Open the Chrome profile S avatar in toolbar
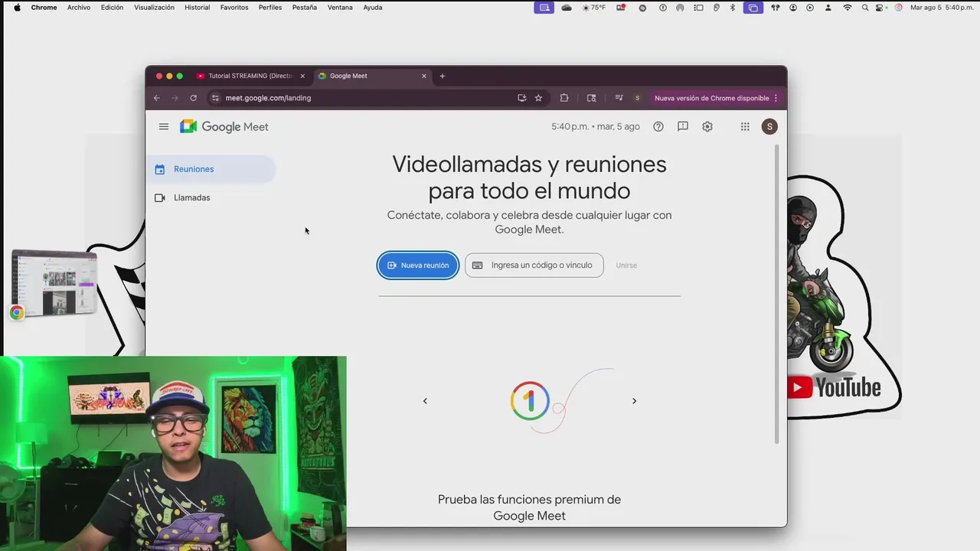Screen dimensions: 980x551 click(x=637, y=98)
